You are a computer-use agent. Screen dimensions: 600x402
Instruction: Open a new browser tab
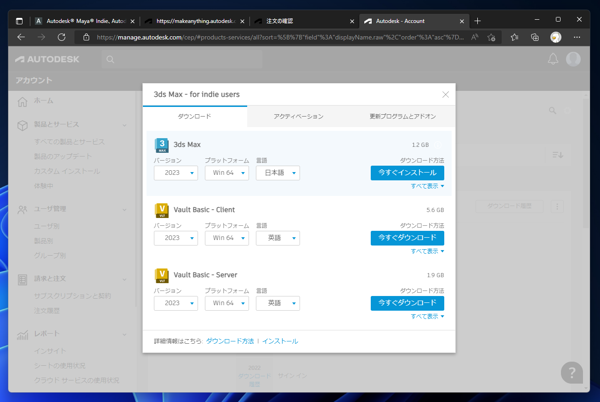coord(477,21)
